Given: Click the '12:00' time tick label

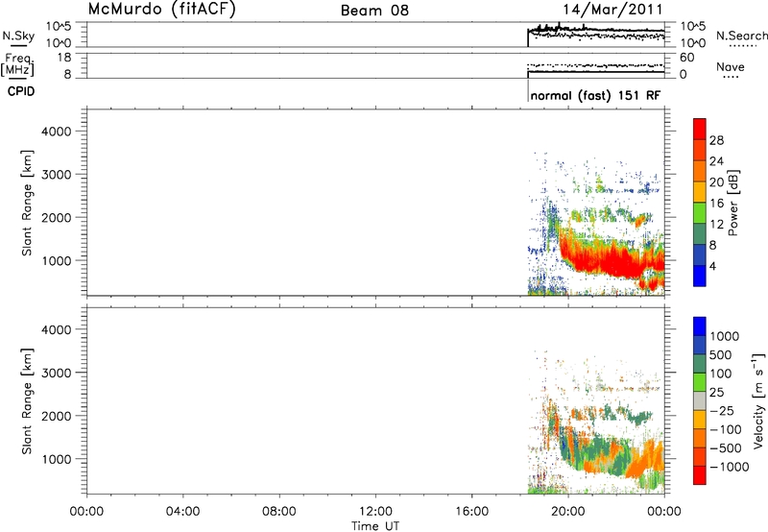Looking at the screenshot, I should click(x=375, y=512).
